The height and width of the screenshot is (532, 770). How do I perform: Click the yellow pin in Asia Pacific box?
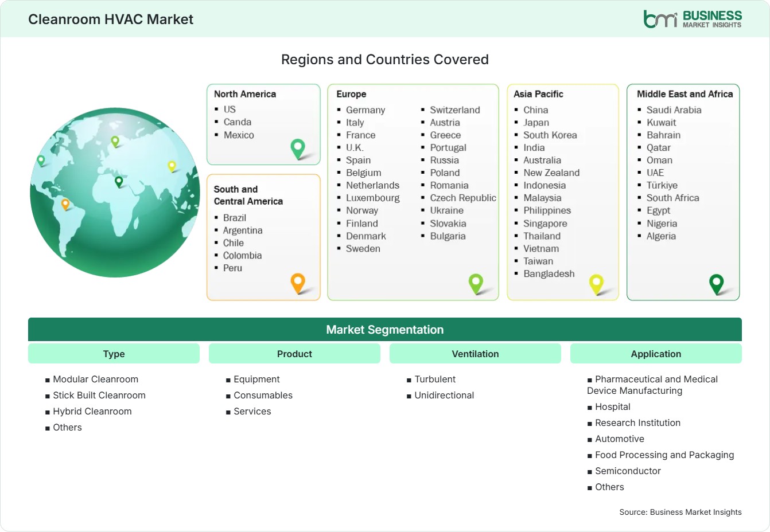596,284
